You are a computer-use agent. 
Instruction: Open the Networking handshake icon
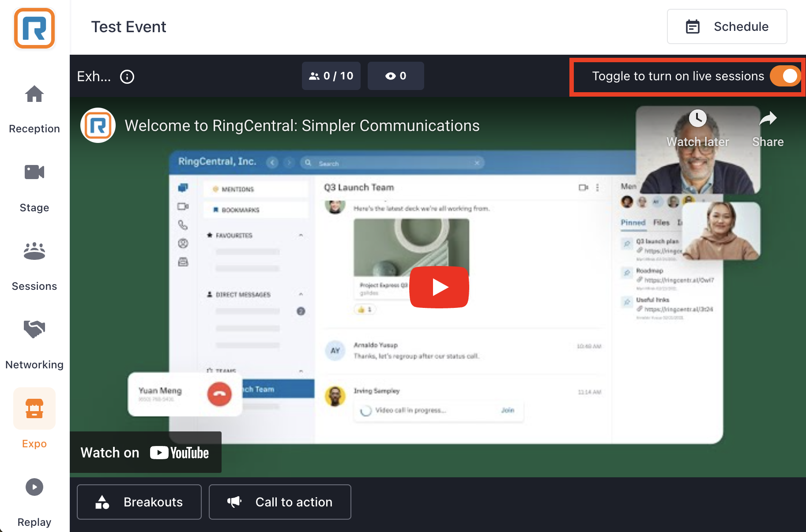(34, 329)
